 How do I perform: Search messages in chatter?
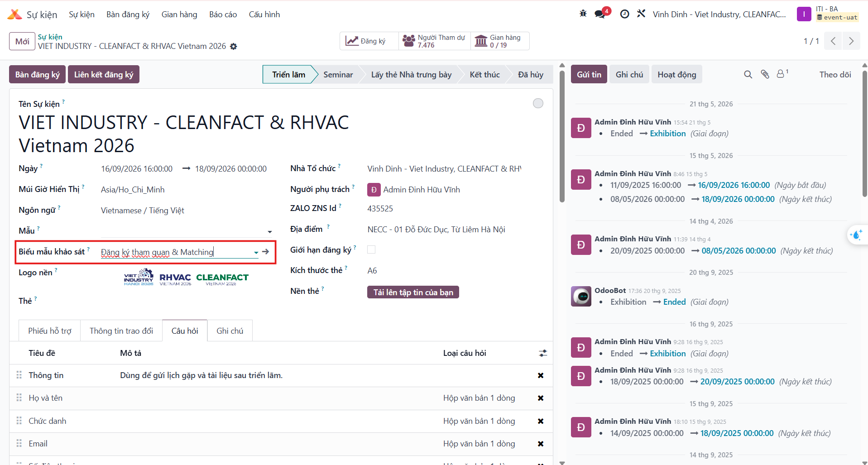click(x=748, y=74)
